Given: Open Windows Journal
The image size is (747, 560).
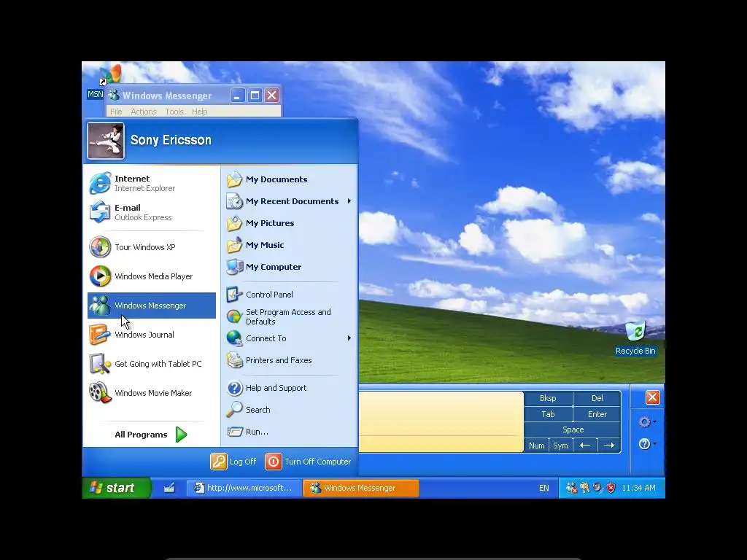Looking at the screenshot, I should pos(152,335).
